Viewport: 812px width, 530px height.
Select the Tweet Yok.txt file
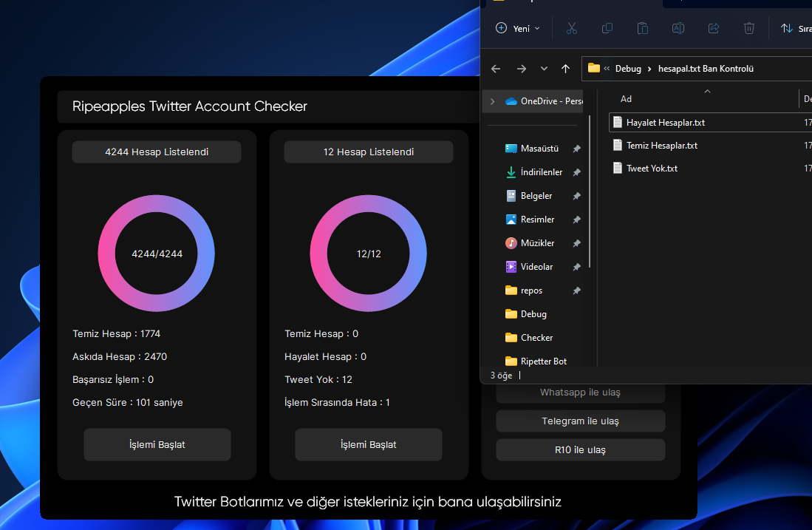pyautogui.click(x=710, y=169)
